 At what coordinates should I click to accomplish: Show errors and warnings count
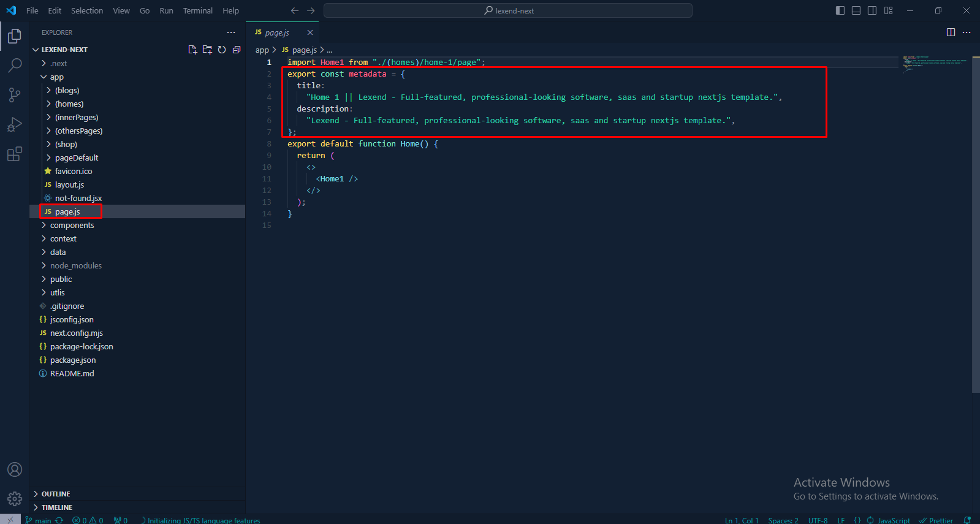pyautogui.click(x=88, y=520)
